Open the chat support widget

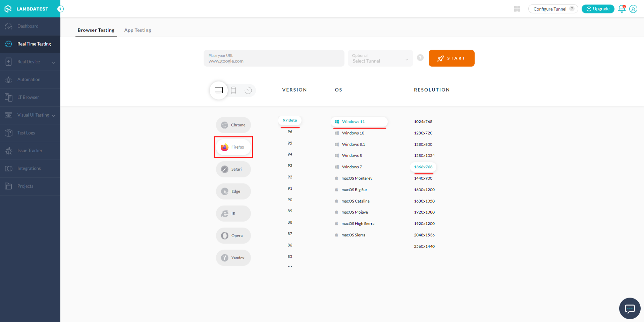(630, 308)
